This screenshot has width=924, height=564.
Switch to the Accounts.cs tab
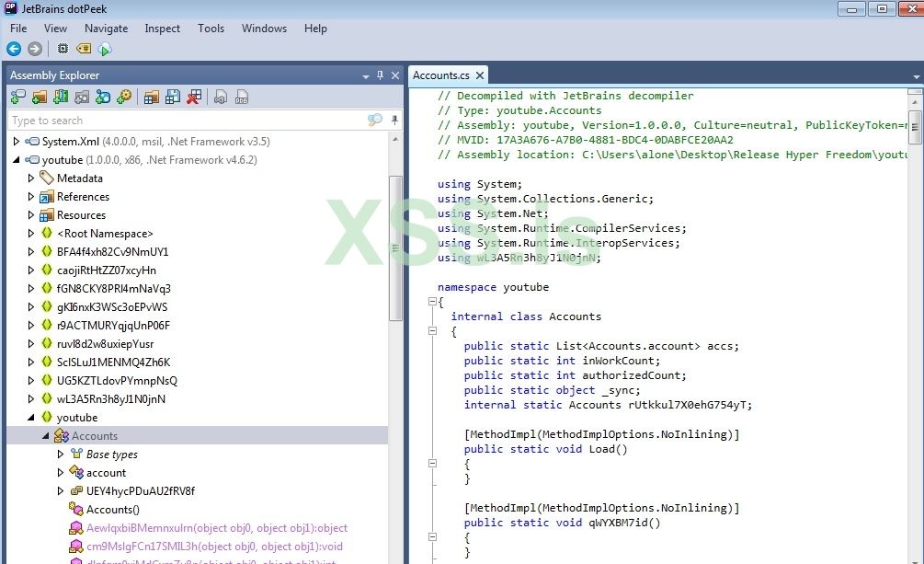tap(440, 75)
